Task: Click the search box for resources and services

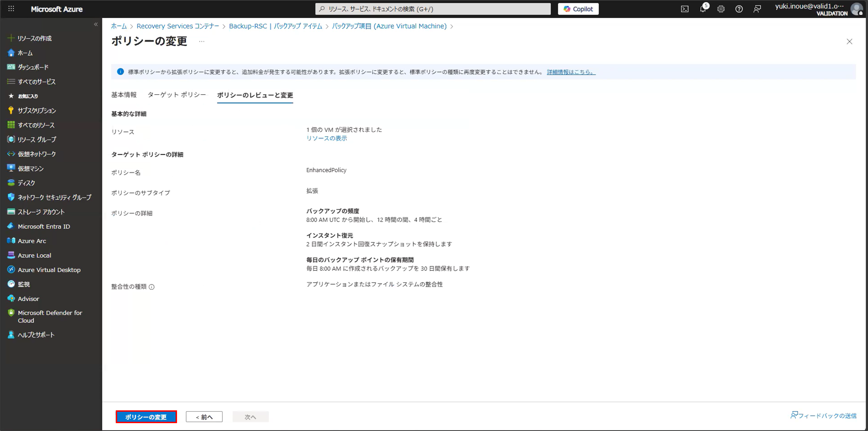Action: (433, 9)
